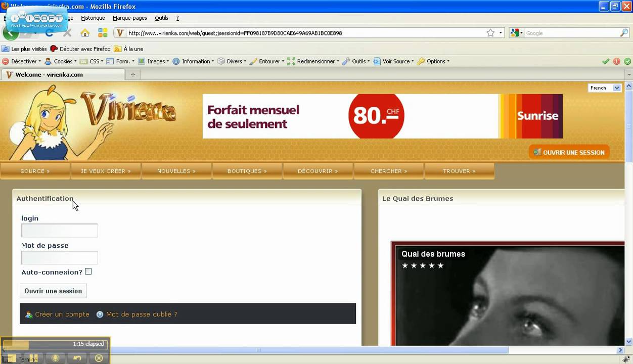Follow the Mot de passe oublié ? link
The image size is (633, 364).
tap(142, 314)
